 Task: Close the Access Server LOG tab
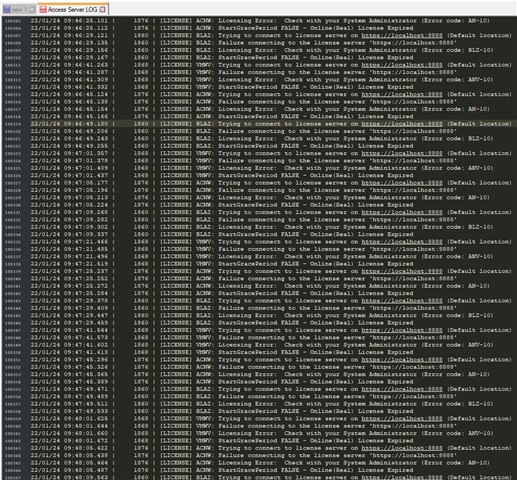click(103, 10)
